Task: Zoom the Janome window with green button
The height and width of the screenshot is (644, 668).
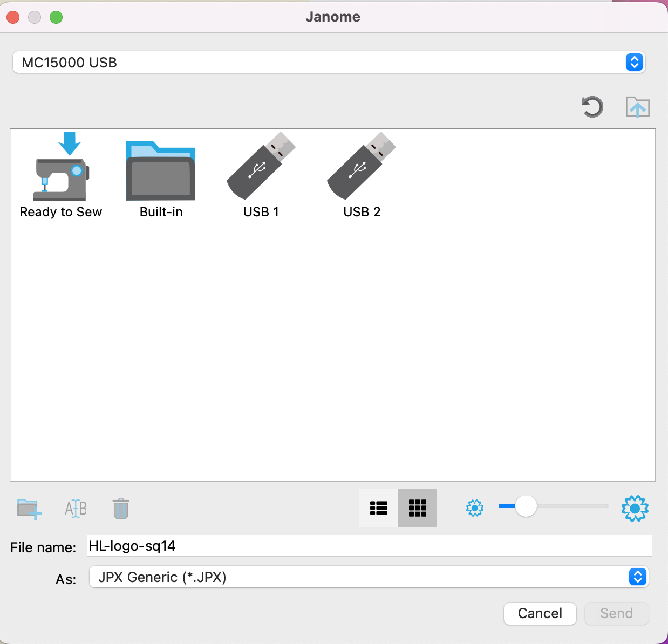Action: pos(56,17)
